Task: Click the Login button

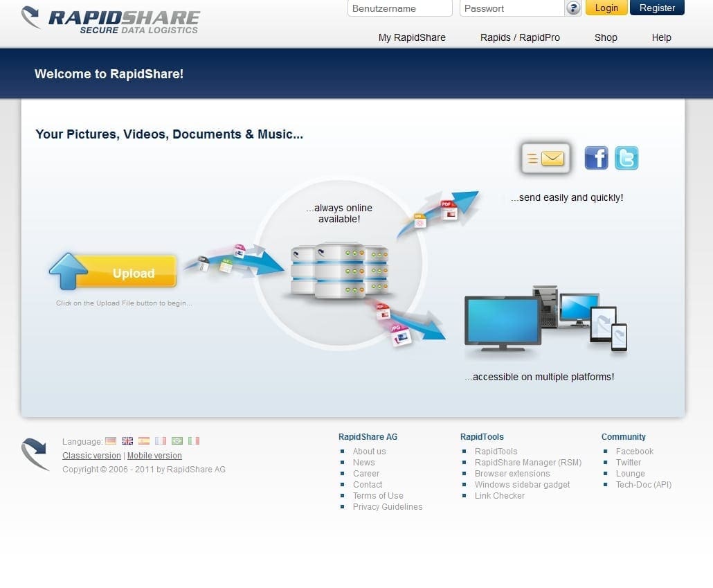Action: coord(606,8)
